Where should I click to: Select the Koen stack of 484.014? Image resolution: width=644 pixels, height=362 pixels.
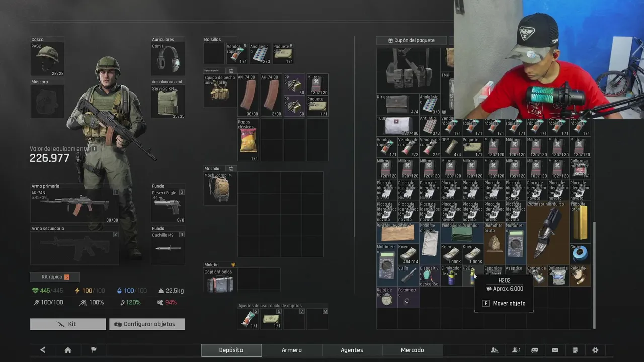[x=409, y=254]
